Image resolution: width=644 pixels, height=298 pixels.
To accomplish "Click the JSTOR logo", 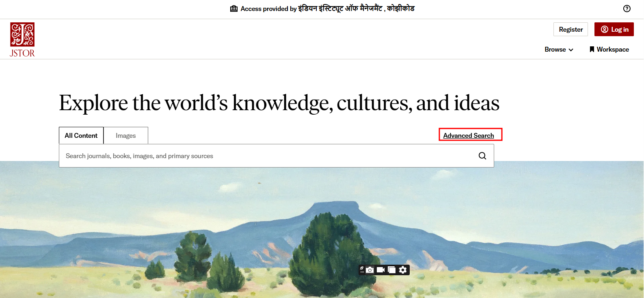I will click(22, 39).
